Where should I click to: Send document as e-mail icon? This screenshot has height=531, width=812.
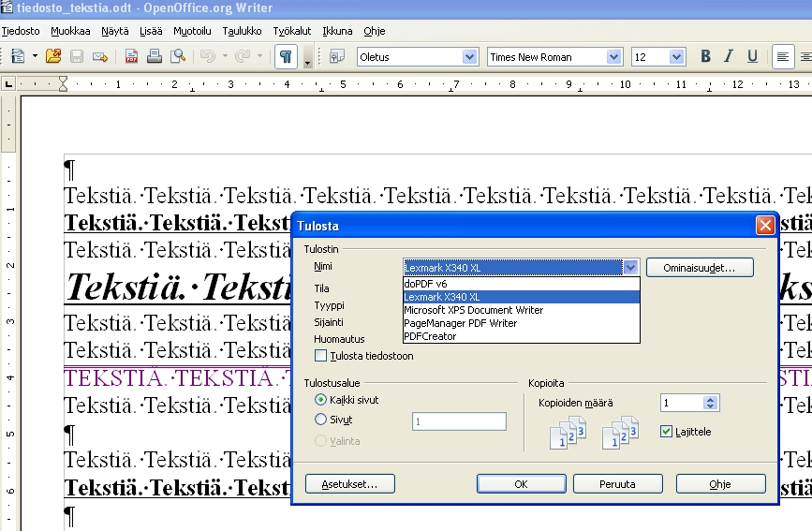(99, 56)
